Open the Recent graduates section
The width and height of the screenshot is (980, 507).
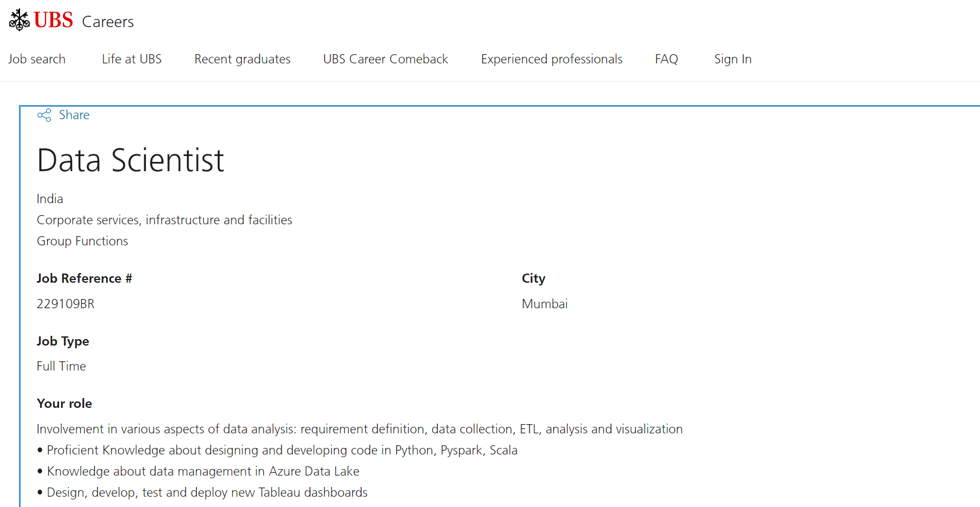[242, 59]
